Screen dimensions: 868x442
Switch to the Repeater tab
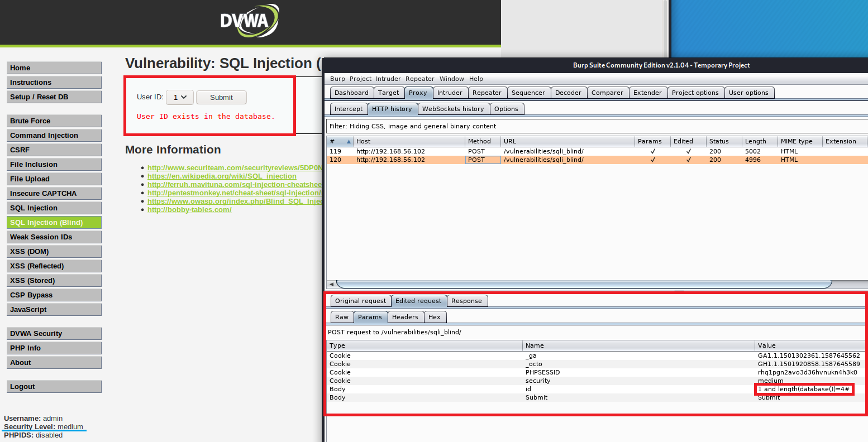click(487, 93)
